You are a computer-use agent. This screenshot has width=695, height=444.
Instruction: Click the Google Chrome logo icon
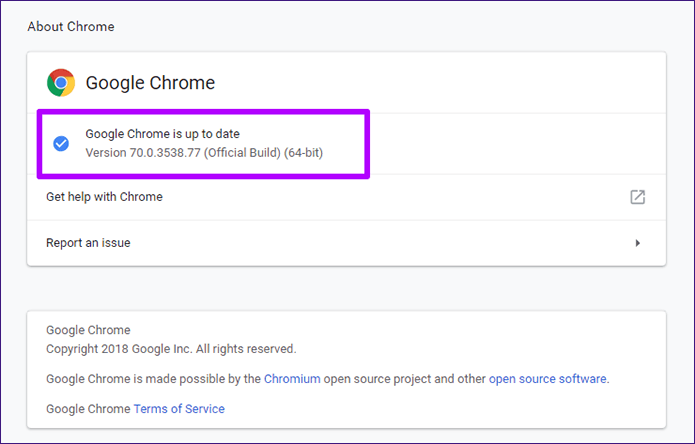[x=61, y=82]
